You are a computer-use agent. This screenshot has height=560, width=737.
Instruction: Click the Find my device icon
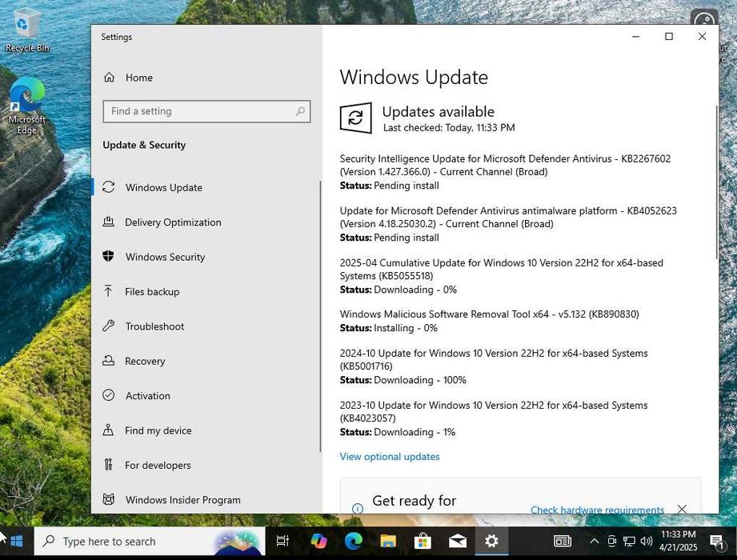[108, 430]
